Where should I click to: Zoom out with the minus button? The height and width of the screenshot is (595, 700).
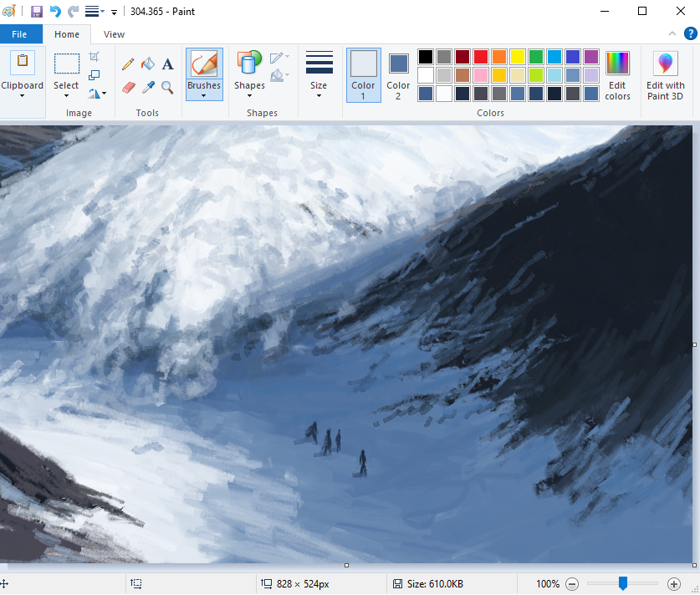(x=572, y=583)
